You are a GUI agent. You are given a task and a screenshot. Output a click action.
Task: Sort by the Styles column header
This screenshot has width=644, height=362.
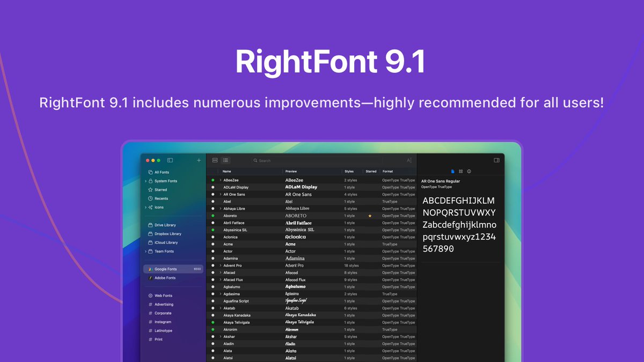point(353,172)
